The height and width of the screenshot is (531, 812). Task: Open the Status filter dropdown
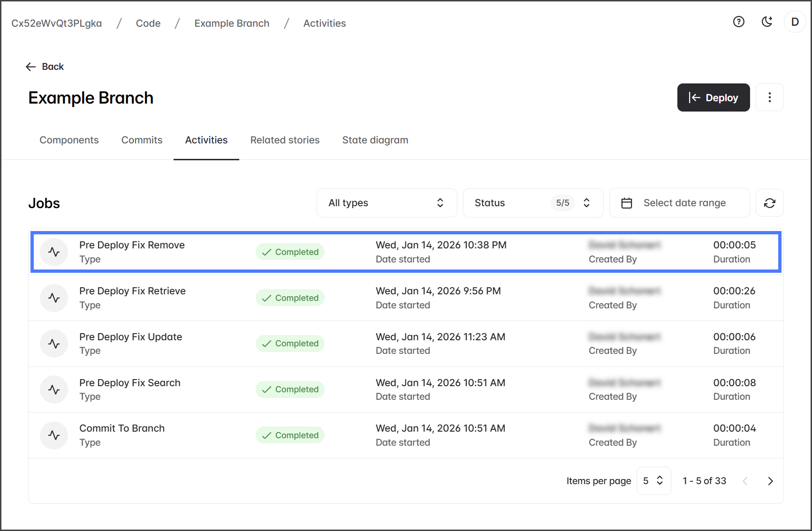532,203
